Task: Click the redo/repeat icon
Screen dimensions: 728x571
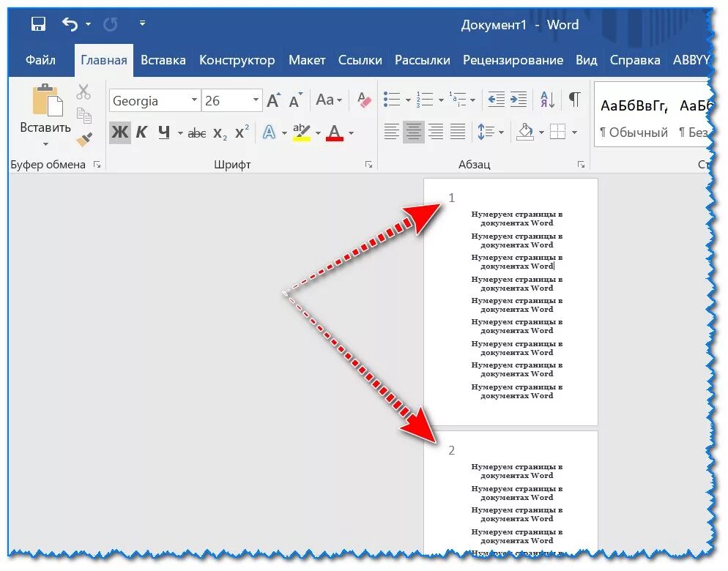Action: pyautogui.click(x=110, y=23)
